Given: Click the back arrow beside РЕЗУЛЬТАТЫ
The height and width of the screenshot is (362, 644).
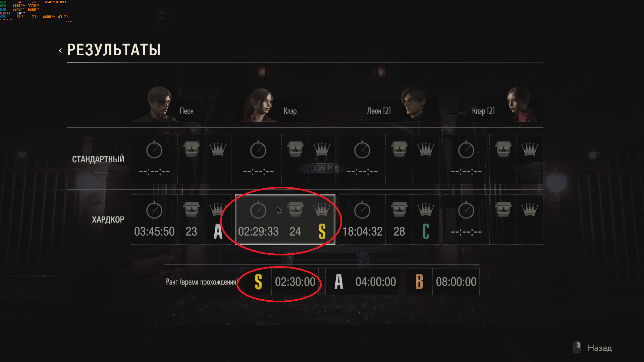Looking at the screenshot, I should pos(60,51).
